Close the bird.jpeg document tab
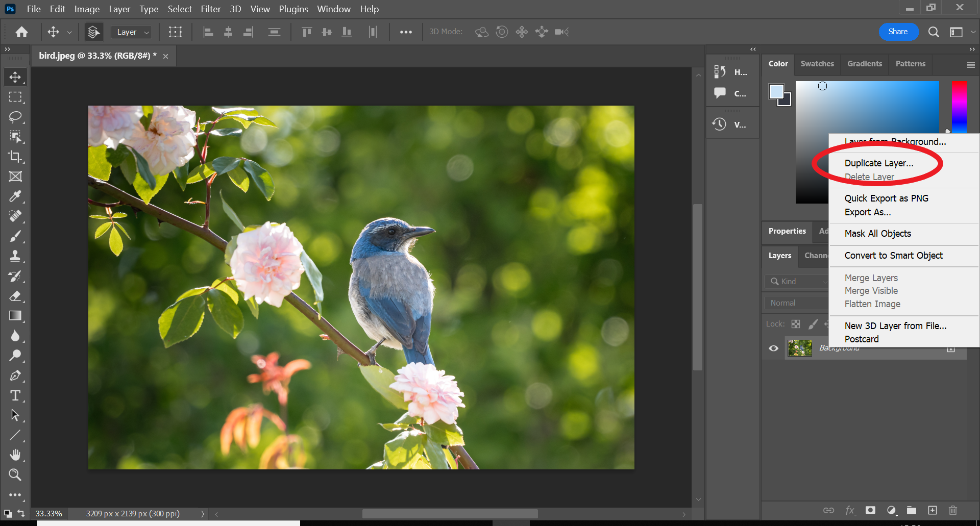 (x=165, y=56)
